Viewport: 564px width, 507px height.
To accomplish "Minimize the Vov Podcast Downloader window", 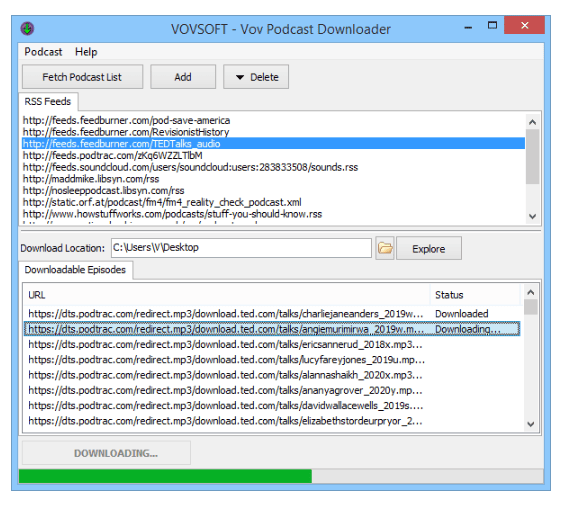I will pos(468,27).
